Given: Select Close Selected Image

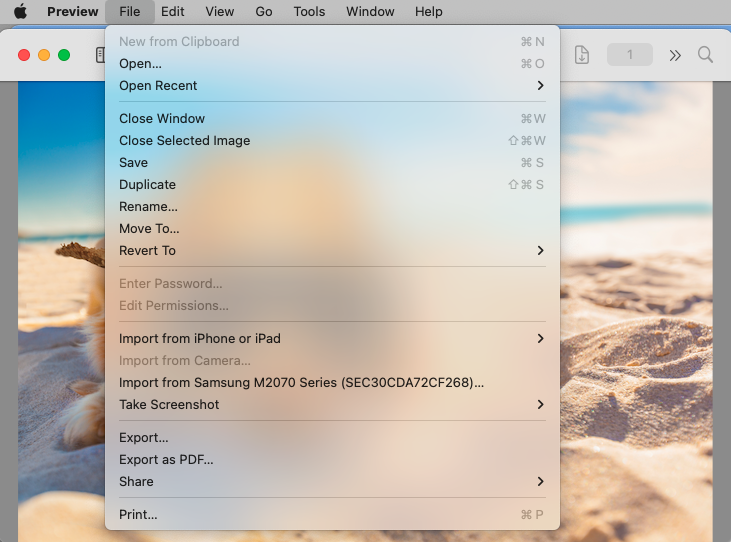Looking at the screenshot, I should (x=332, y=140).
